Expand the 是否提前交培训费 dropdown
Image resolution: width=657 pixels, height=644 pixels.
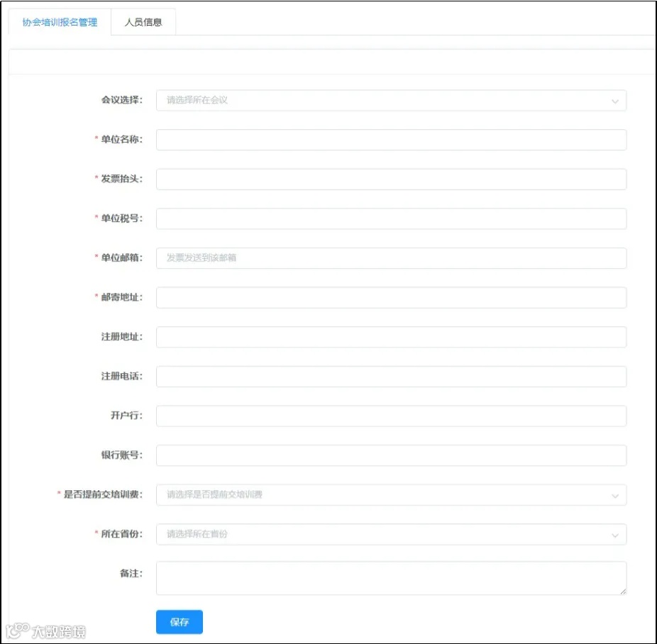(392, 495)
